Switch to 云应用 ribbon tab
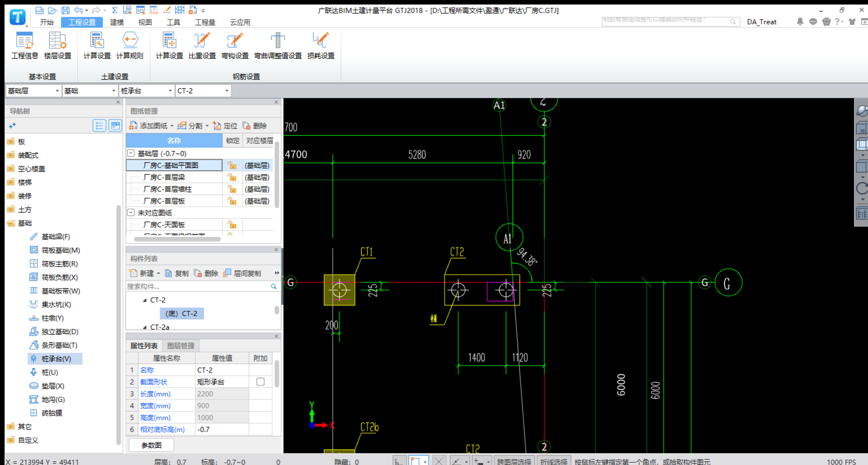868x465 pixels. [240, 22]
